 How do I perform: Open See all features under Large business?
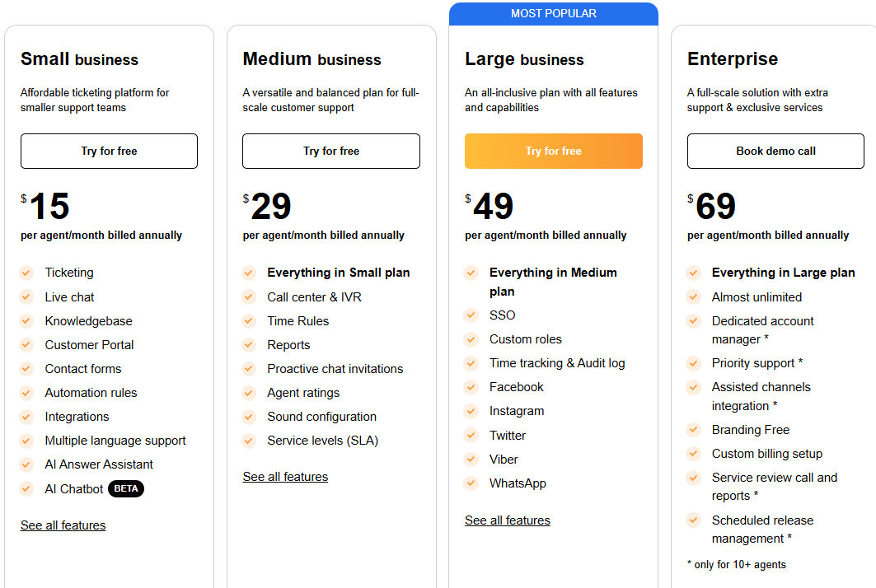click(508, 520)
